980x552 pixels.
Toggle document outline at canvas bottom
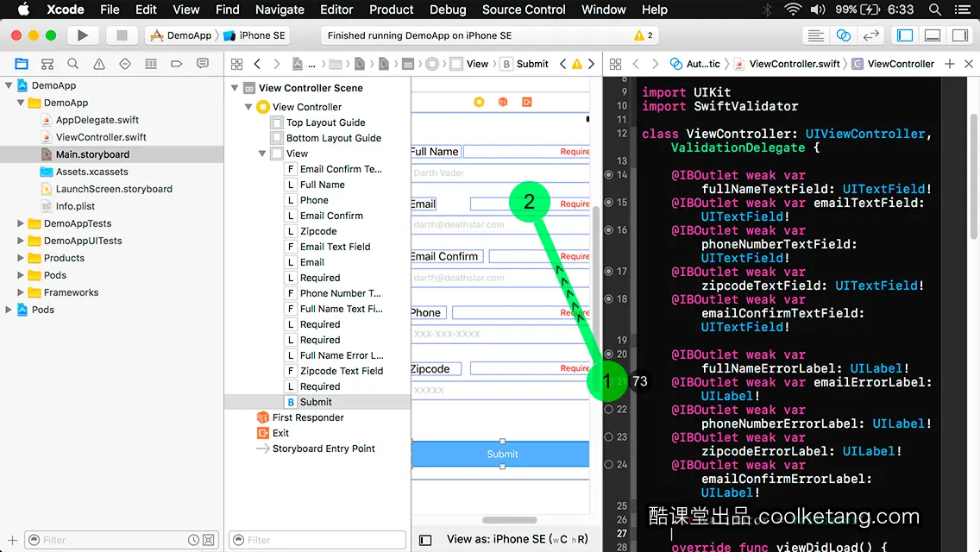(425, 540)
